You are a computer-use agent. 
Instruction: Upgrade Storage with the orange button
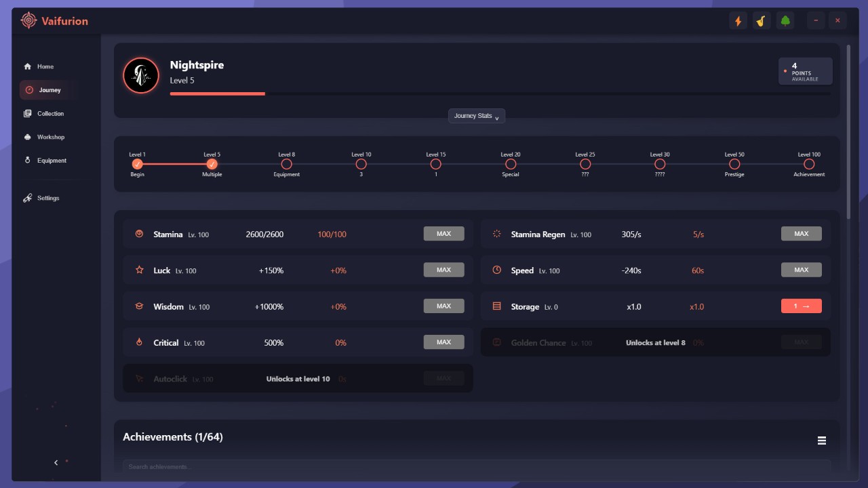click(x=801, y=306)
